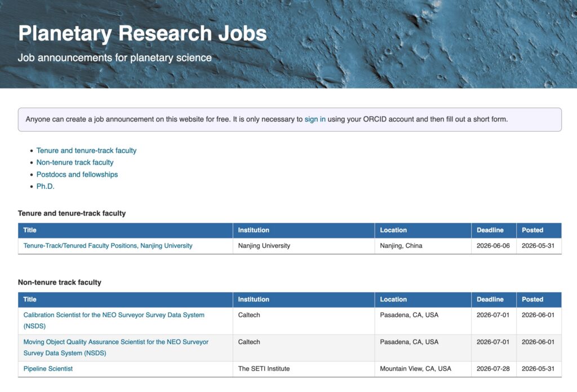
Task: Select the 'Nanjing University' institution cell
Action: coord(304,246)
